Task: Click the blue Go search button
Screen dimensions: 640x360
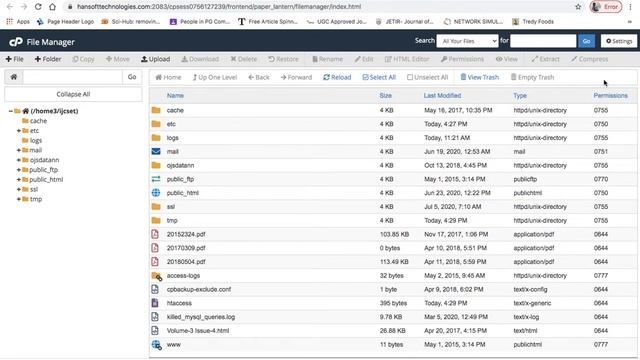Action: coord(586,41)
